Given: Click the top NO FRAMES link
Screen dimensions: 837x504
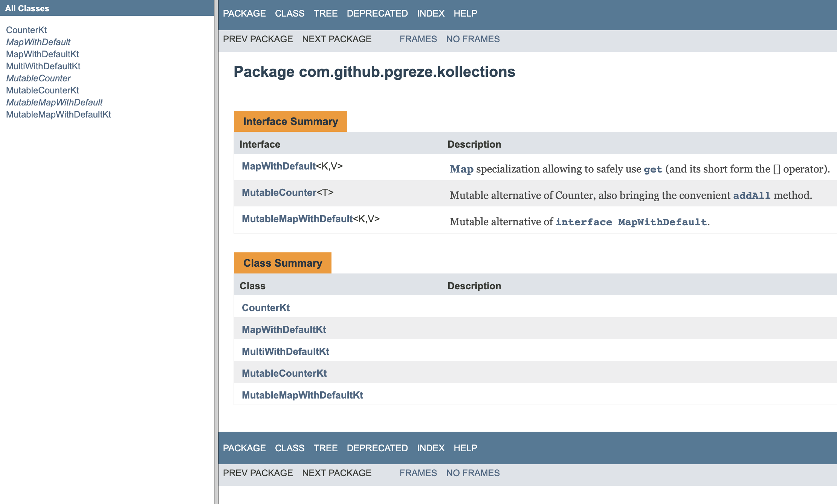Looking at the screenshot, I should tap(473, 39).
